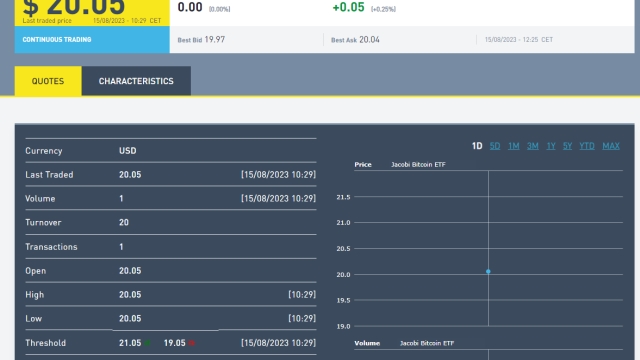Select the 5D chart range
Screen dimensions: 640x360
coord(495,146)
